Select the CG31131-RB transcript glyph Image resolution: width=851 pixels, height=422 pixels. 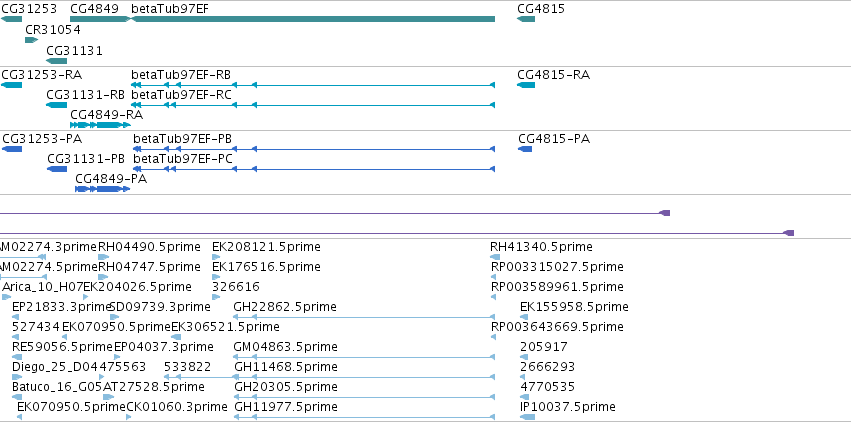pos(56,105)
